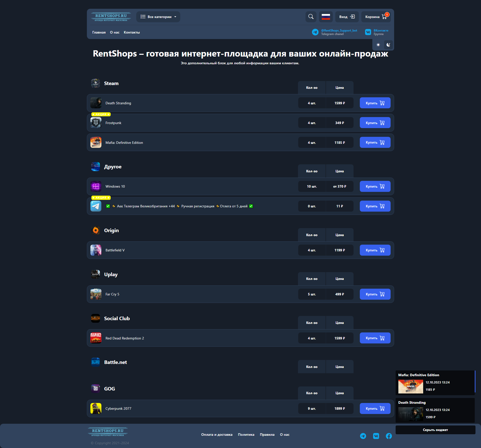Buy Red Dead Redemption 2 with Купить button
The height and width of the screenshot is (448, 481).
click(x=375, y=338)
